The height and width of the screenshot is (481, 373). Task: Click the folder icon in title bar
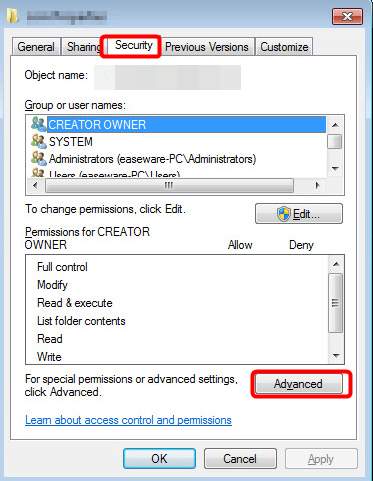click(13, 16)
